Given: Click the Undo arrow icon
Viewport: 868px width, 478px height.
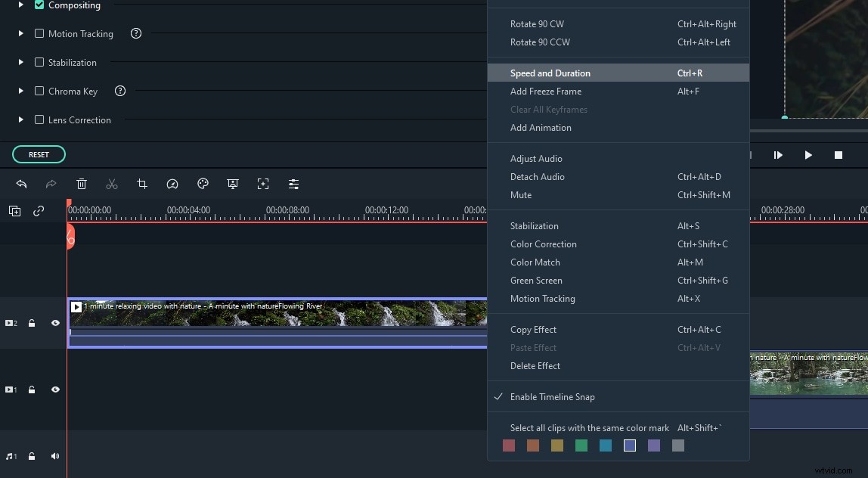Looking at the screenshot, I should [21, 184].
